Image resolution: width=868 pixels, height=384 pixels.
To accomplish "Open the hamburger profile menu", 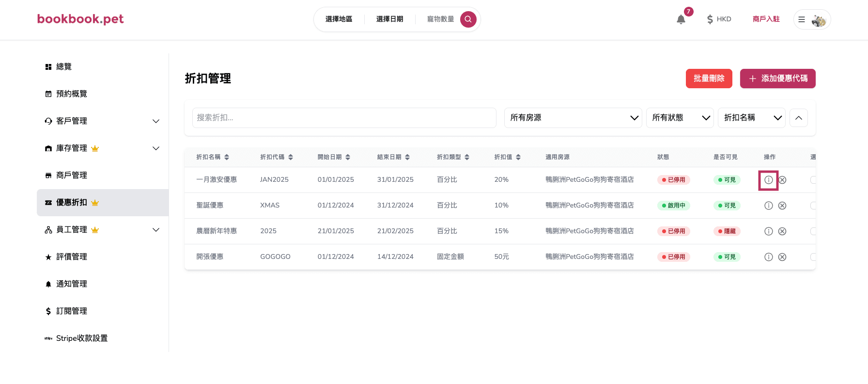I will point(802,19).
